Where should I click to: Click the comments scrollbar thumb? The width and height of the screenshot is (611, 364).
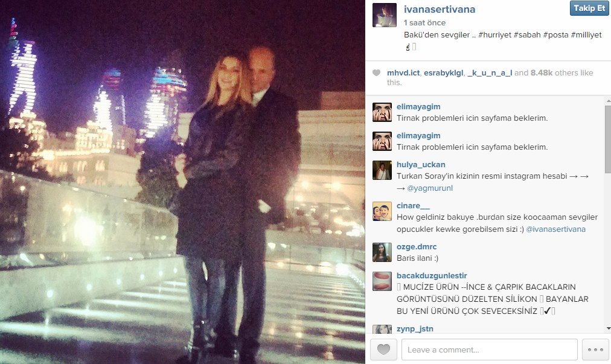[608, 138]
